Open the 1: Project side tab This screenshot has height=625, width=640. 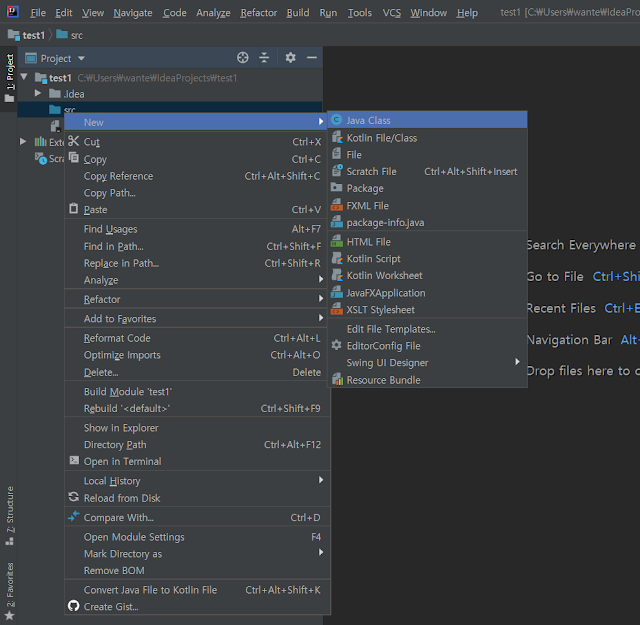coord(9,78)
